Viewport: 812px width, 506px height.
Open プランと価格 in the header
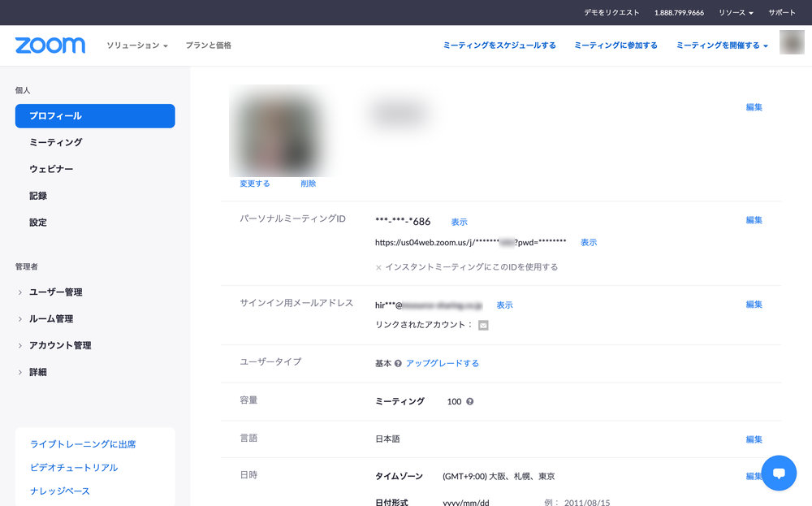tap(208, 45)
